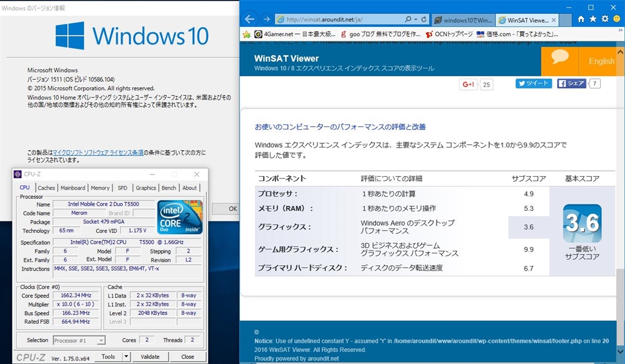The width and height of the screenshot is (625, 364).
Task: Click Rated FSB value 664.94 MHz
Action: click(76, 322)
